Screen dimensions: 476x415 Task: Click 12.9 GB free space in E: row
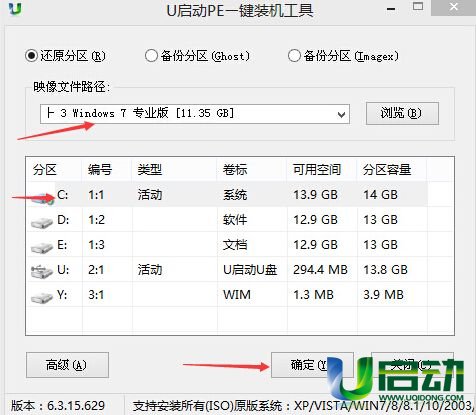(315, 245)
